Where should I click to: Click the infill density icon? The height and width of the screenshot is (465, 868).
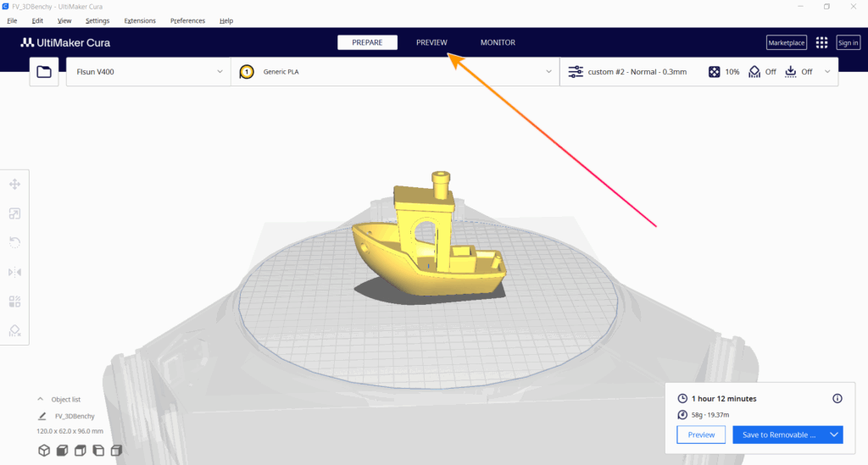(714, 72)
